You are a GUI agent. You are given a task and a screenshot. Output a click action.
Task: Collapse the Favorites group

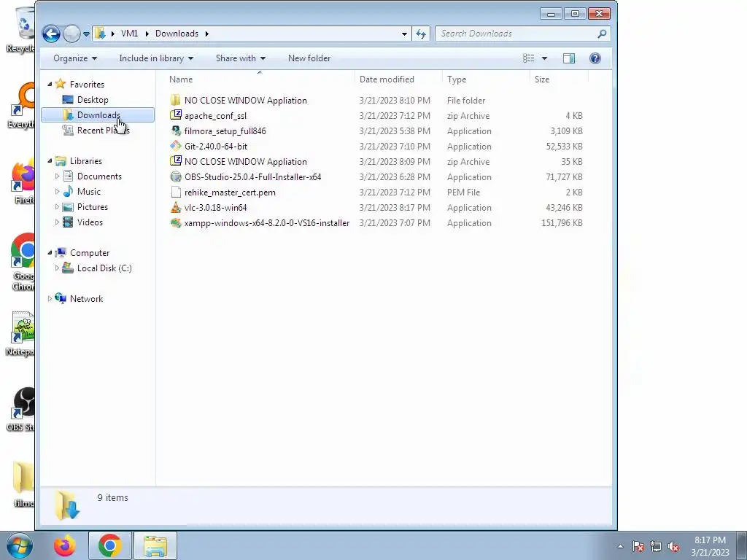point(50,85)
